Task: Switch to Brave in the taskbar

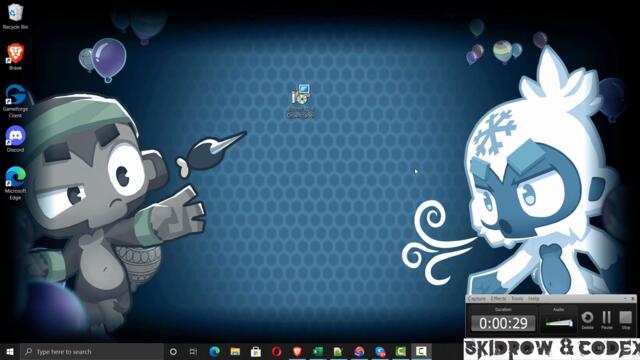Action: tap(297, 351)
